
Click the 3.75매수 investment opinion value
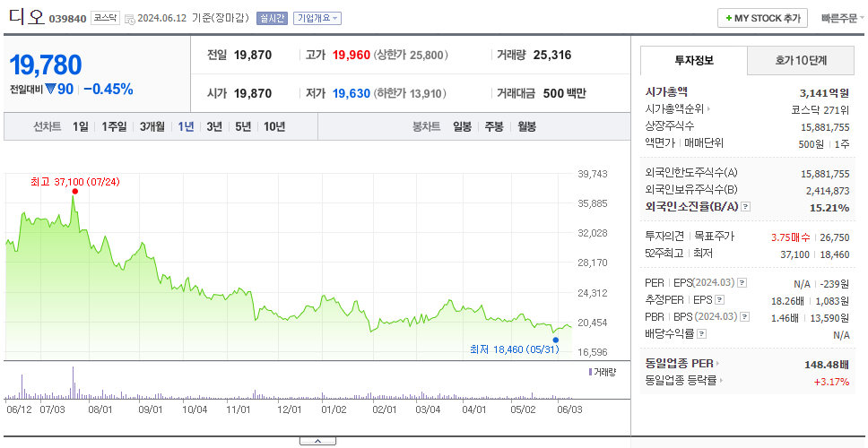click(791, 237)
